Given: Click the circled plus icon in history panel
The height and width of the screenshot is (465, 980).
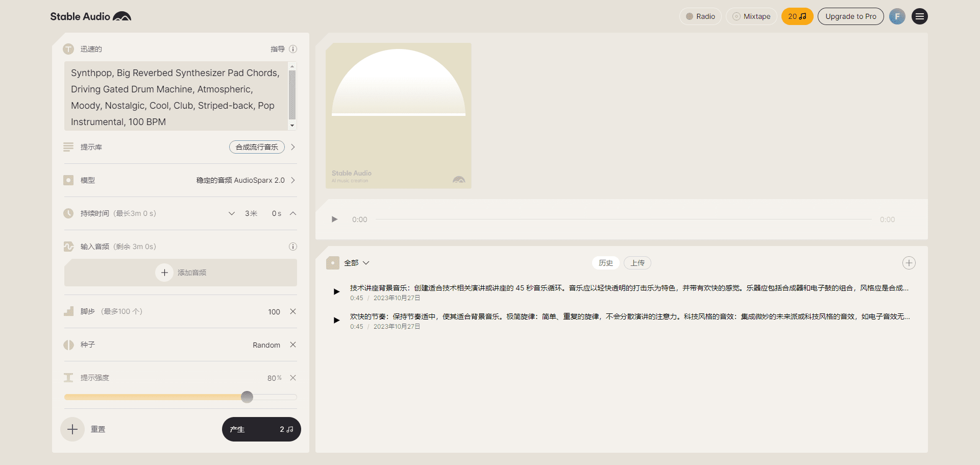Looking at the screenshot, I should tap(909, 263).
